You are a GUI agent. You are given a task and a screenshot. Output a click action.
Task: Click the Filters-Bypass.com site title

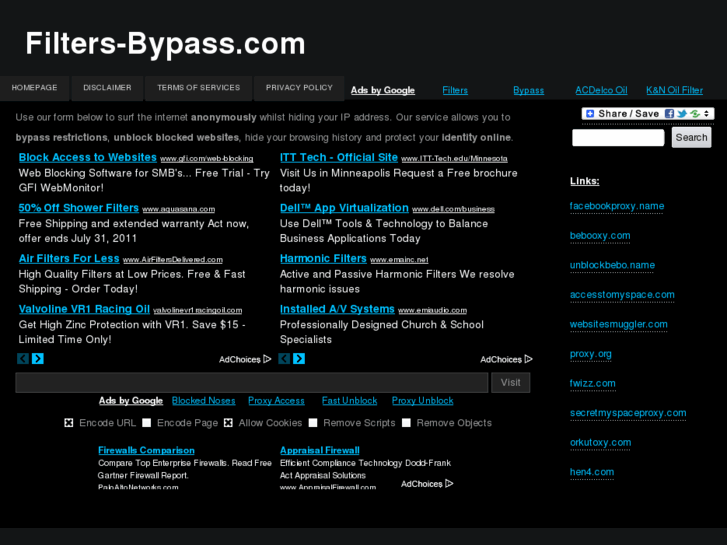165,44
